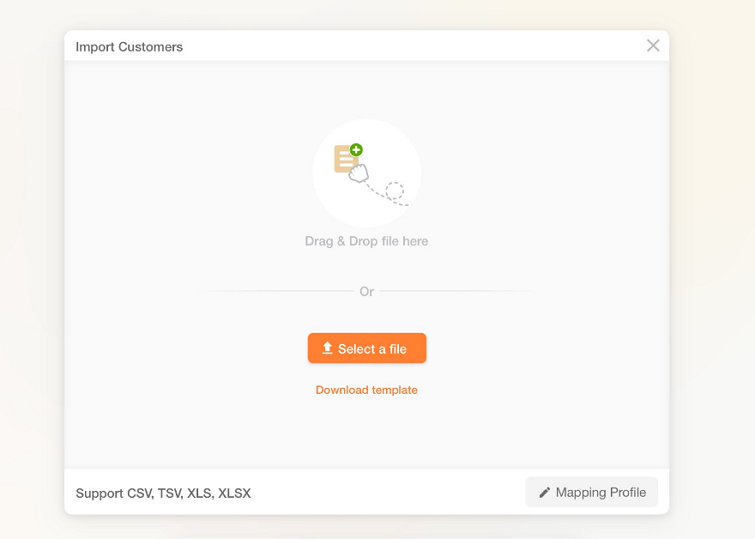Open the Mapping Profile settings
This screenshot has height=539, width=755.
[591, 492]
